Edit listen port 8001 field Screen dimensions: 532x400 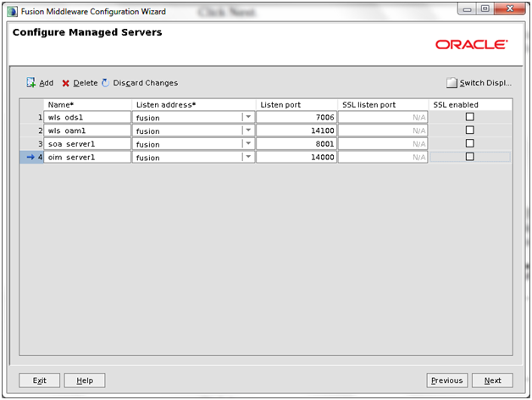296,143
